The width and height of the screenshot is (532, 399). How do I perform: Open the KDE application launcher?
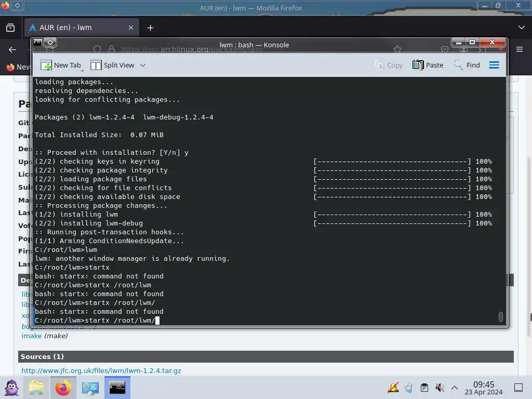click(x=12, y=388)
